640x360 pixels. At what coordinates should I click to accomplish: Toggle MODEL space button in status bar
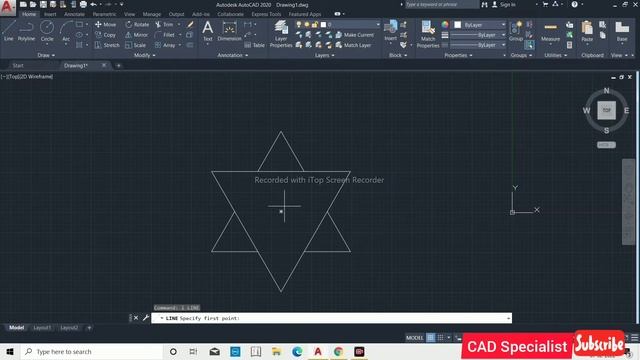[414, 338]
